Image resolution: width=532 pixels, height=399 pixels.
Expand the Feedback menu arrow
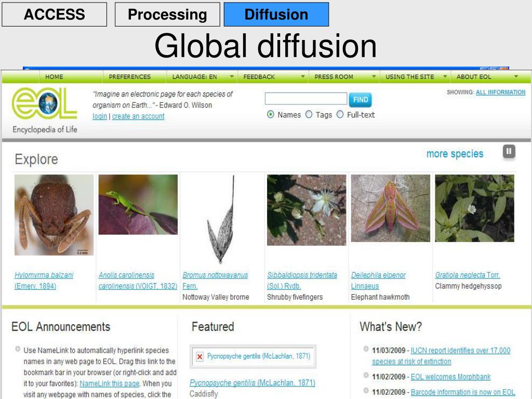pos(303,77)
